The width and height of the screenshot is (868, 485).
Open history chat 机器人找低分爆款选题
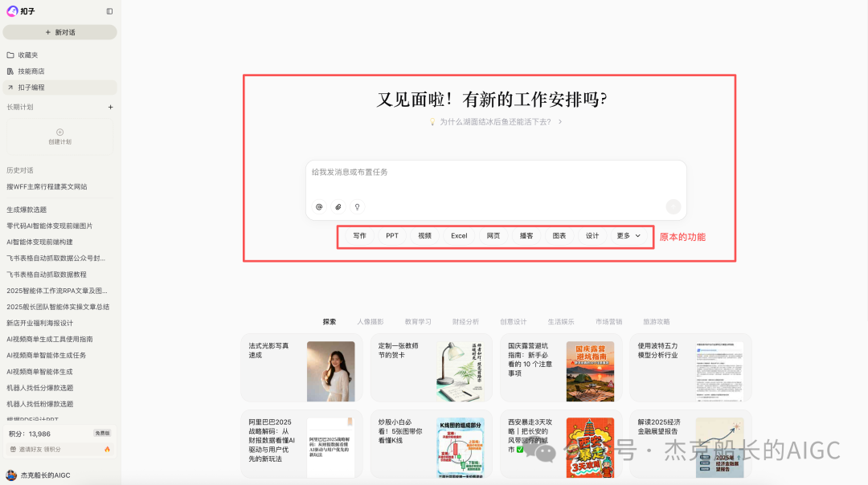(x=40, y=388)
